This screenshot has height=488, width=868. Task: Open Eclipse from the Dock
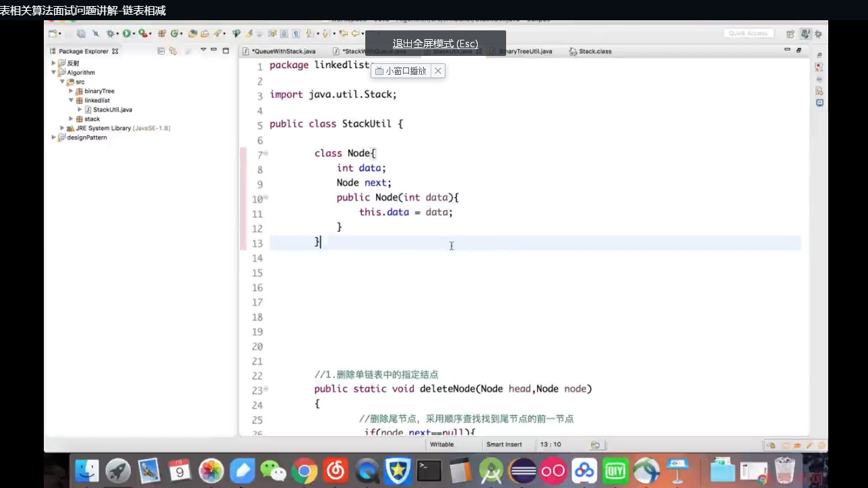point(522,470)
